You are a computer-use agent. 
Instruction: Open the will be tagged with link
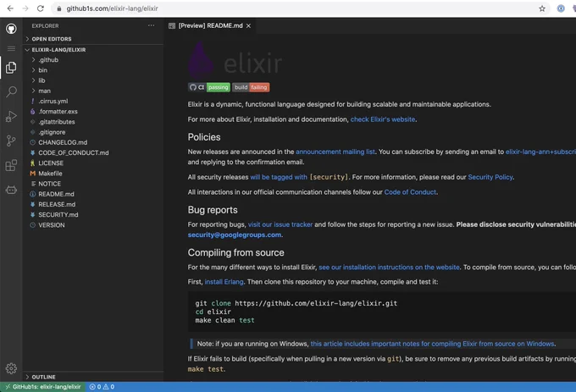tap(279, 177)
